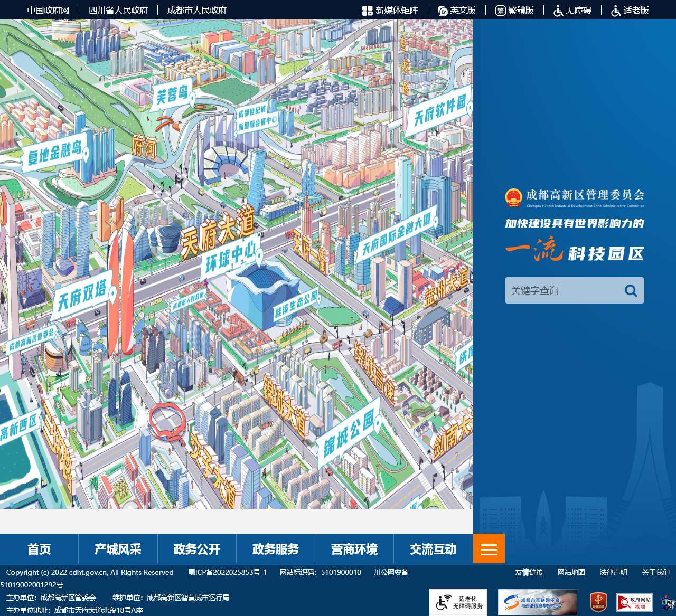Open the 营商环境 navigation tab
The width and height of the screenshot is (676, 616).
click(x=354, y=549)
